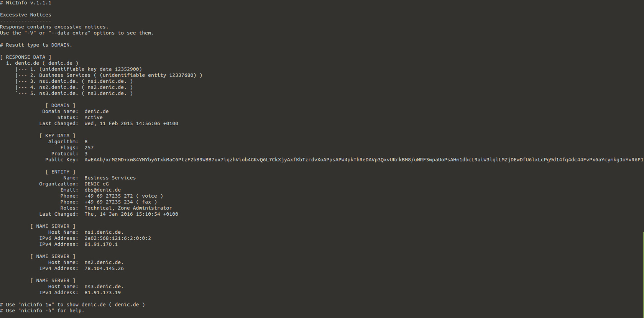Select IPv6 address 2a02:568:121:6:2:0:0:2
The image size is (644, 318).
pos(118,238)
